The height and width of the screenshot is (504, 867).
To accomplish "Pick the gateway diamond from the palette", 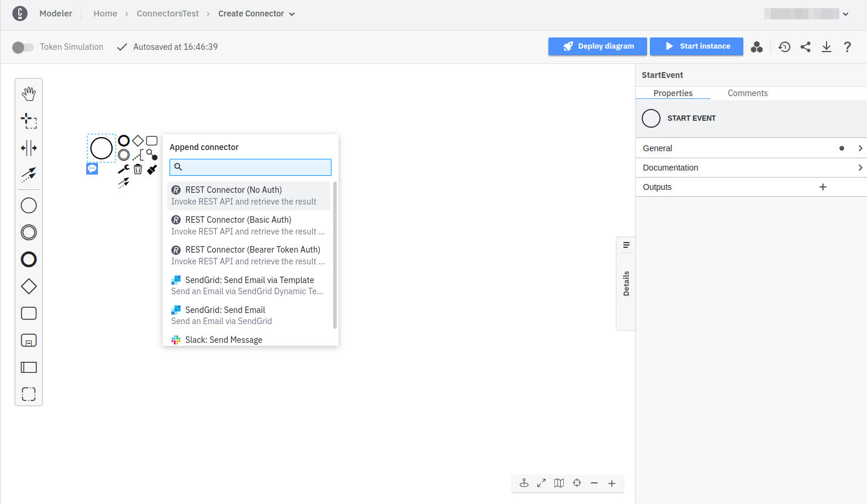I will click(29, 287).
